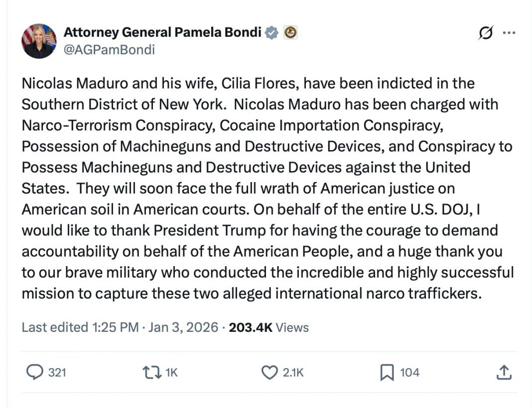The image size is (532, 408).
Task: Click the 104 bookmarks count
Action: point(410,372)
